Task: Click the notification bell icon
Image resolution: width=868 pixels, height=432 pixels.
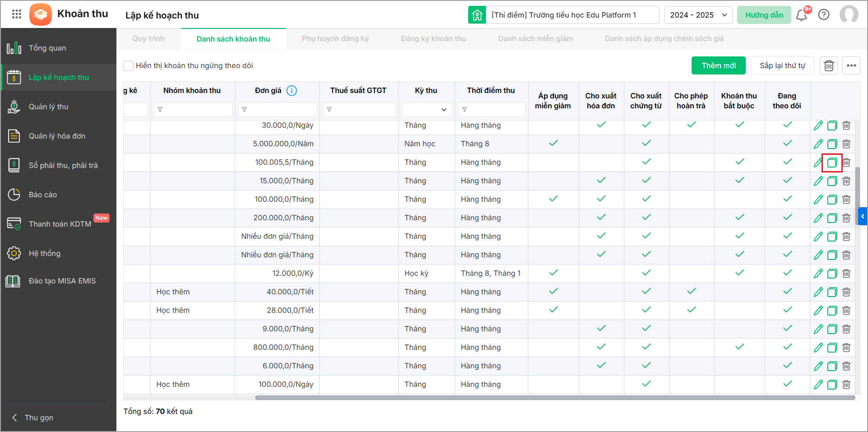Action: coord(801,15)
